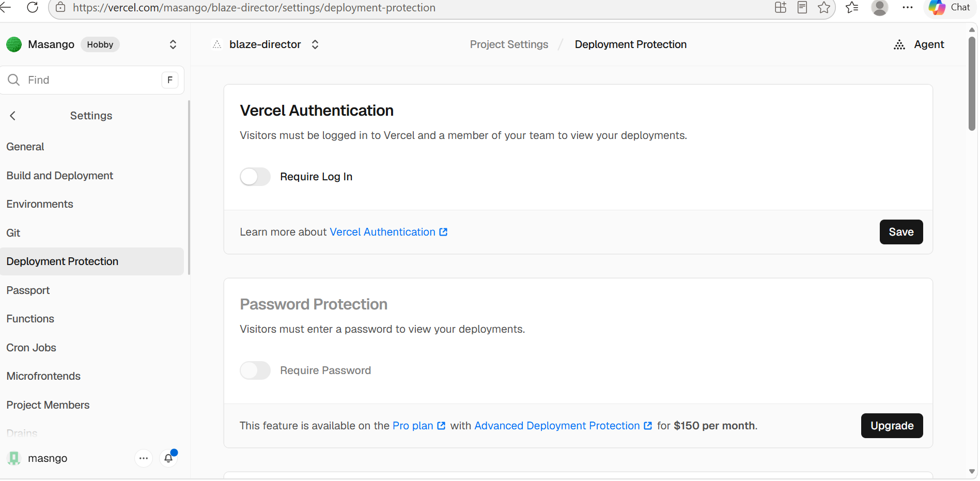Click the $150 per month text
Screen dimensions: 980x481
(x=714, y=426)
